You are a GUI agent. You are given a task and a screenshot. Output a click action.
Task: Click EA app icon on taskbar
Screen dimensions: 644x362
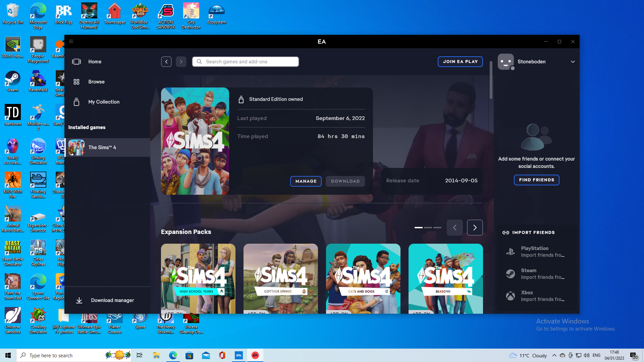coord(255,355)
